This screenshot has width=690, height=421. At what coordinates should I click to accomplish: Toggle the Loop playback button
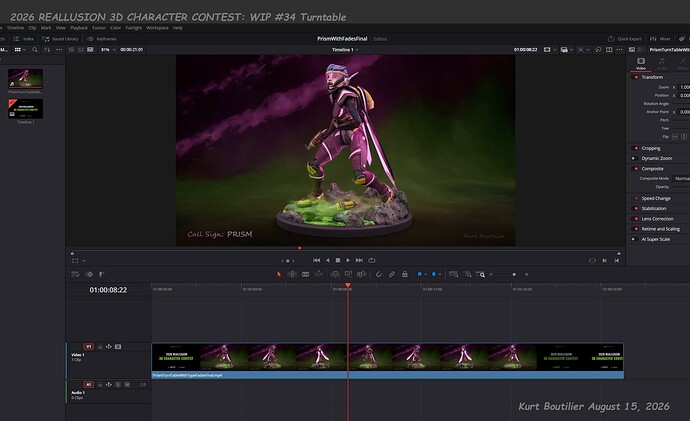372,260
